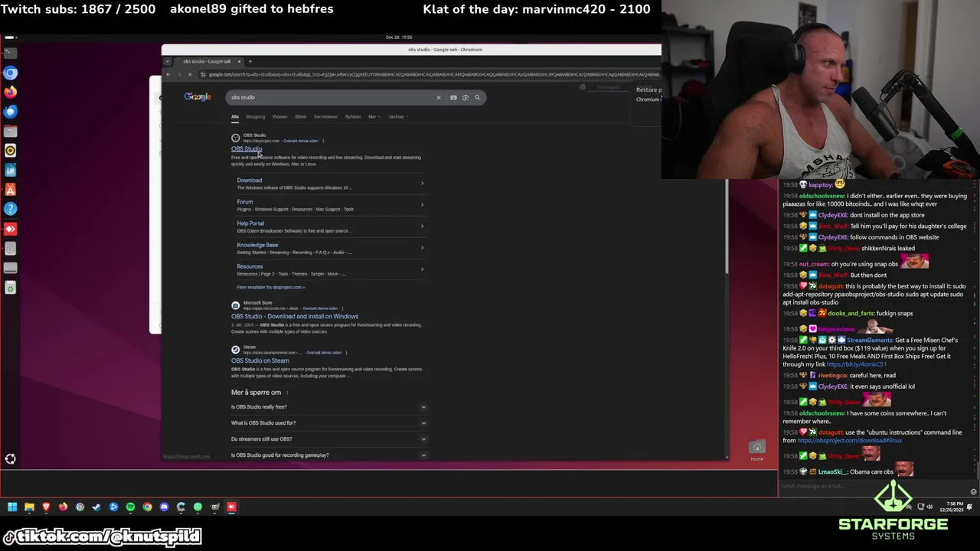Screen dimensions: 980x551
Task: Open the three-dot menu beside obsproject.com result
Action: (323, 141)
